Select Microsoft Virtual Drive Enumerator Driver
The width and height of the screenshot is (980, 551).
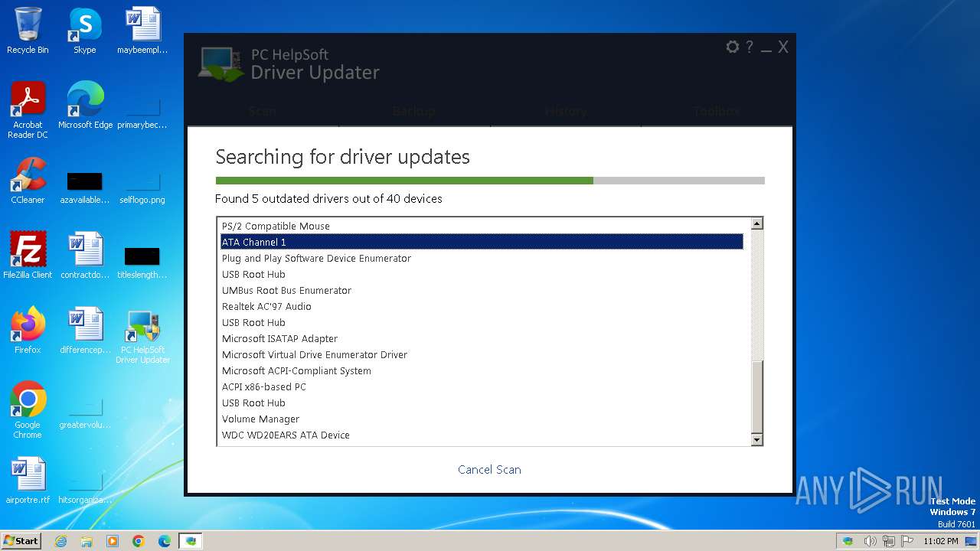coord(482,355)
